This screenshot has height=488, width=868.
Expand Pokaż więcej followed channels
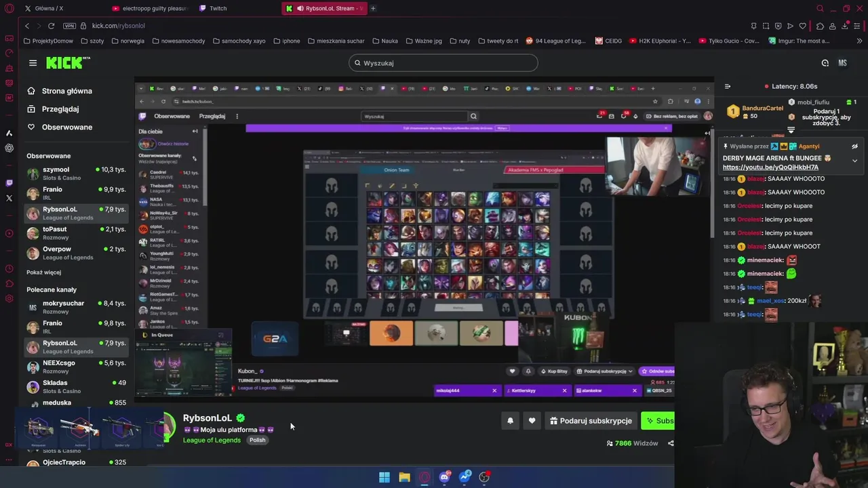tap(43, 272)
